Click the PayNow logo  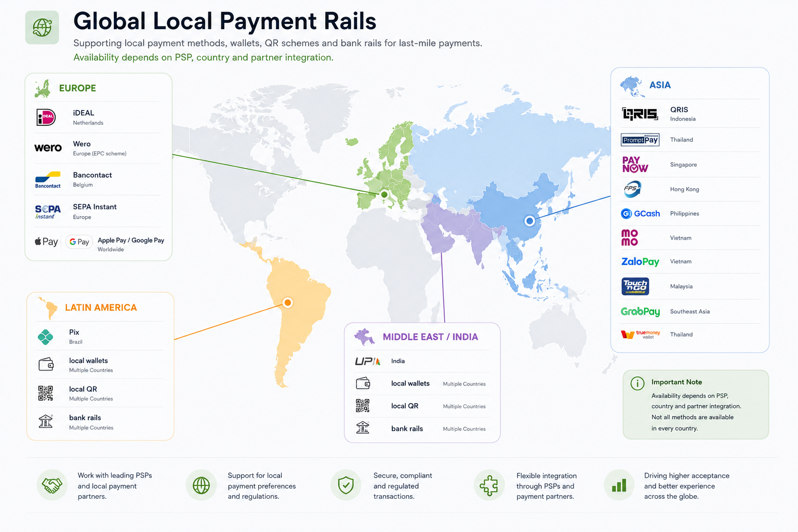pos(635,164)
